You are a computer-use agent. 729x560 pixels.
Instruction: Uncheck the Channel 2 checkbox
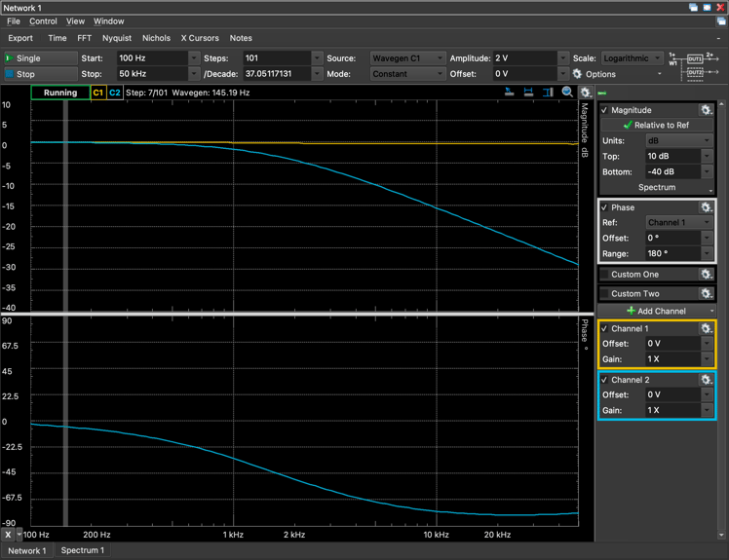click(x=604, y=380)
